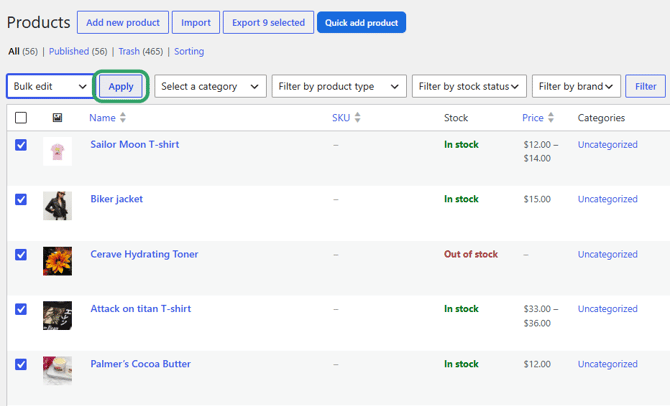Click the Price column header text

[x=533, y=118]
